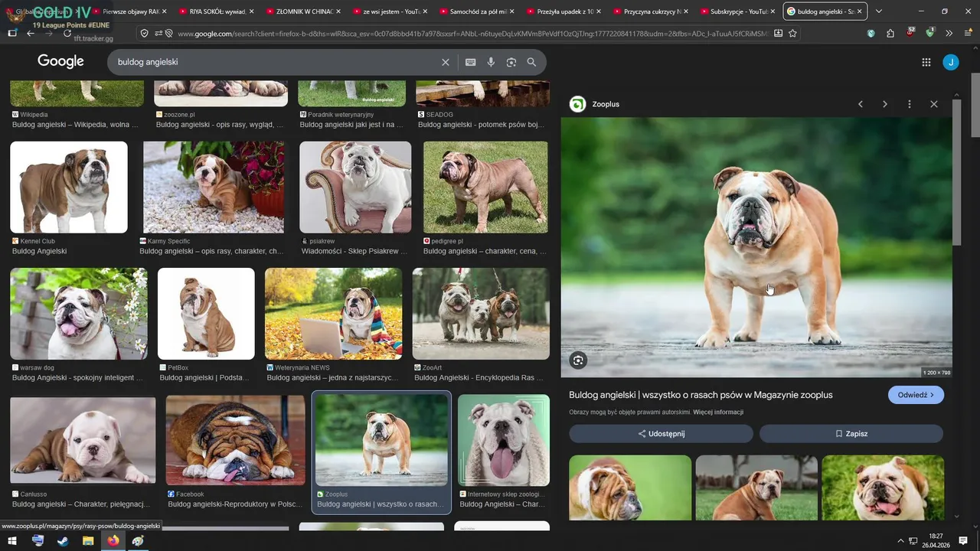Open the Google account avatar J
The image size is (980, 551).
coord(951,62)
